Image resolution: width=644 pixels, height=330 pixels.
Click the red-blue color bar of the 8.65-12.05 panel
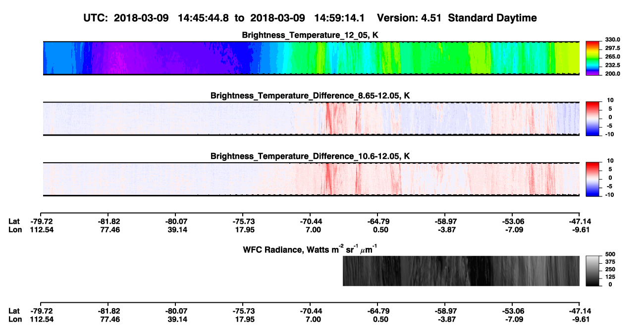coord(592,118)
